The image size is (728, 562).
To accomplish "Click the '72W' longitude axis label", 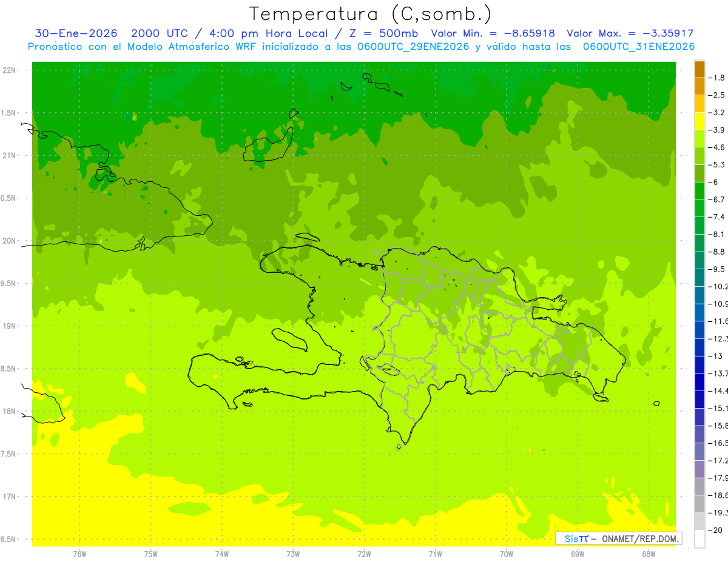I will (x=364, y=554).
